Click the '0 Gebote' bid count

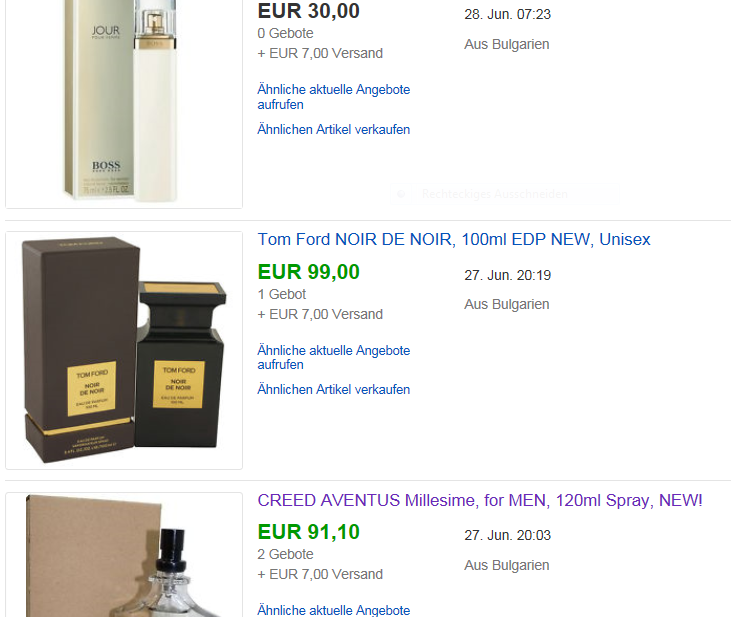285,33
